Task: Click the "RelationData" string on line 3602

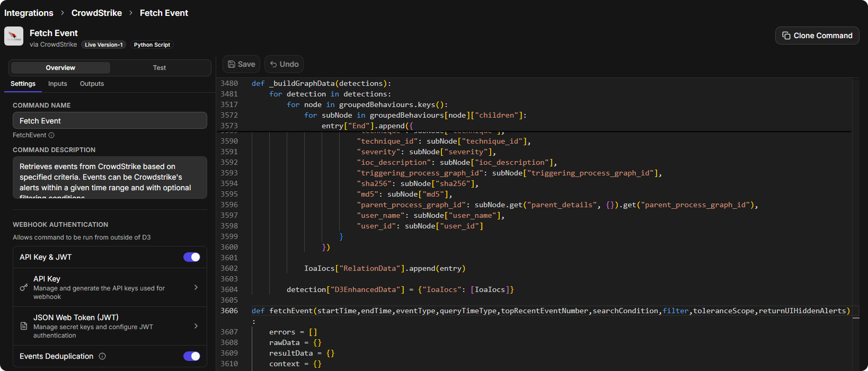Action: [x=370, y=268]
